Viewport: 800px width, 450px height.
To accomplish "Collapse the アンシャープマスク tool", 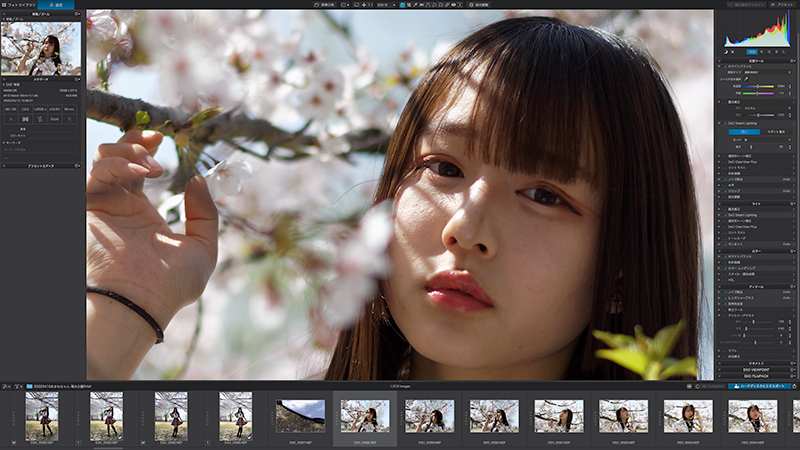I will pyautogui.click(x=719, y=316).
